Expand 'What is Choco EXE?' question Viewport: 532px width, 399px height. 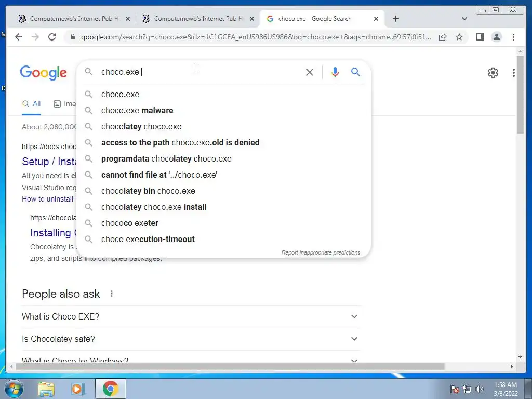(191, 316)
